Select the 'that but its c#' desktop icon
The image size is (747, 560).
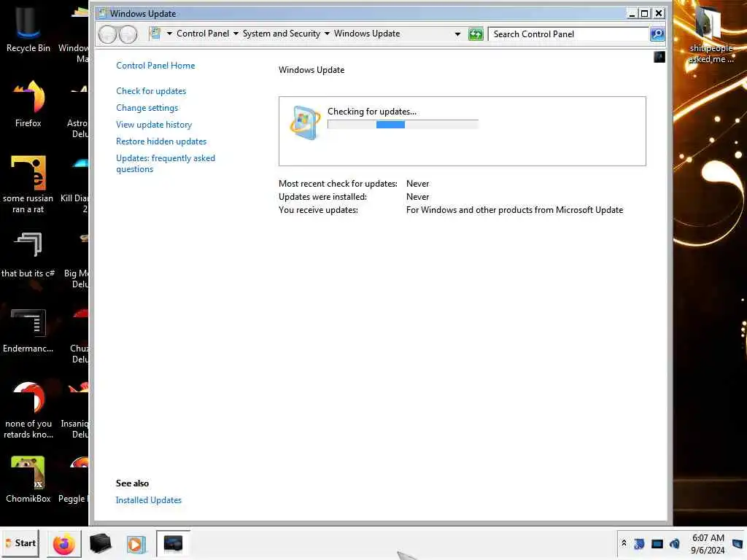[x=28, y=254]
